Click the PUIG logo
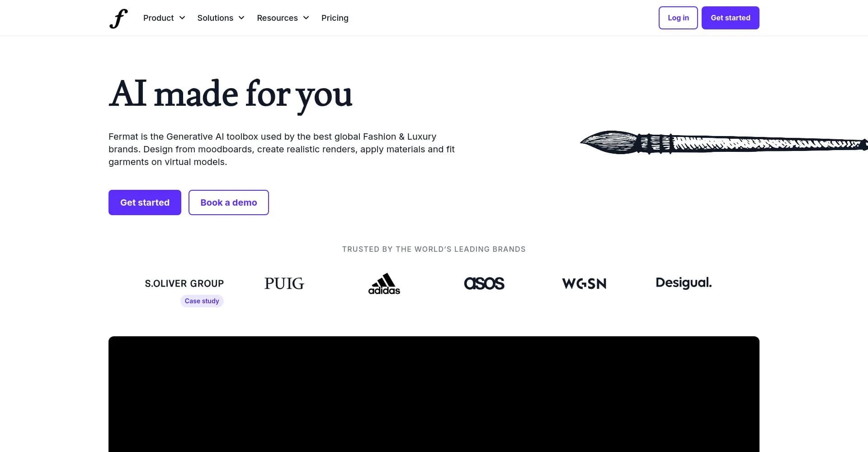Viewport: 868px width, 452px height. click(x=284, y=283)
